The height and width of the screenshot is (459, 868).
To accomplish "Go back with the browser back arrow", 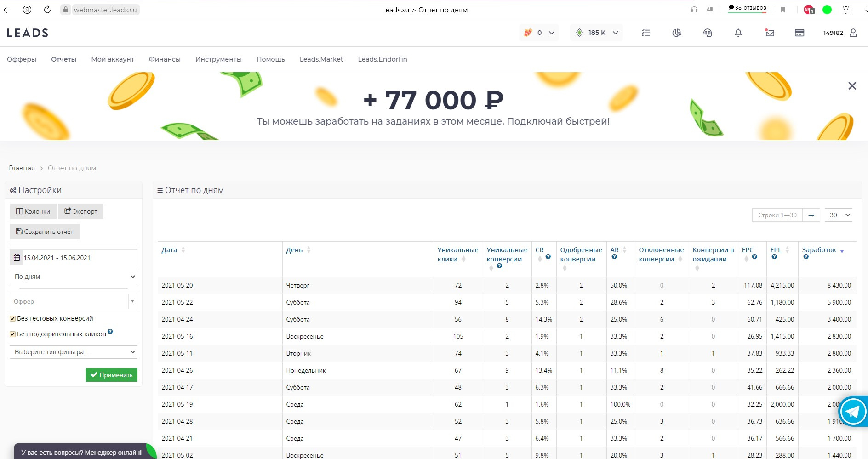I will click(7, 10).
